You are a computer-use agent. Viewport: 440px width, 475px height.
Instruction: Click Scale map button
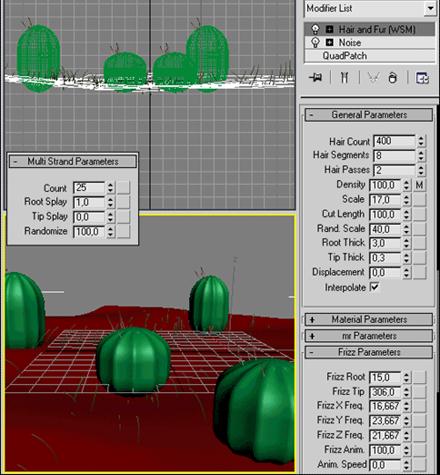[x=420, y=199]
